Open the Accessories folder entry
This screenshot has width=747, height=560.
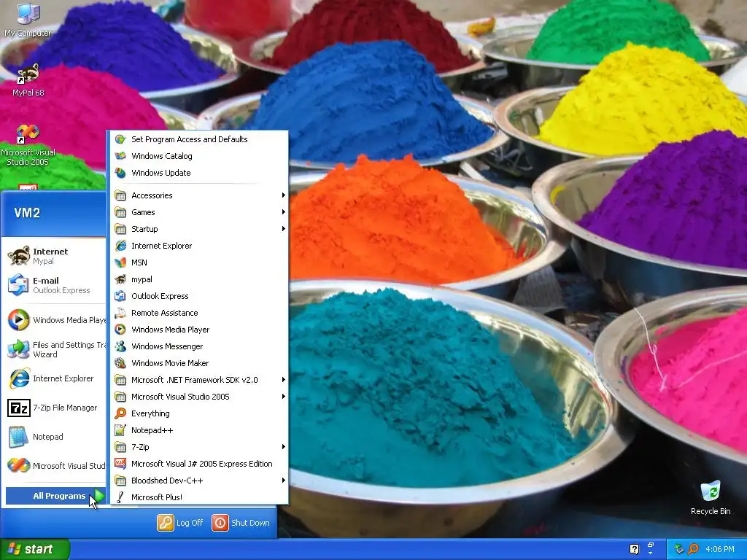(x=200, y=195)
